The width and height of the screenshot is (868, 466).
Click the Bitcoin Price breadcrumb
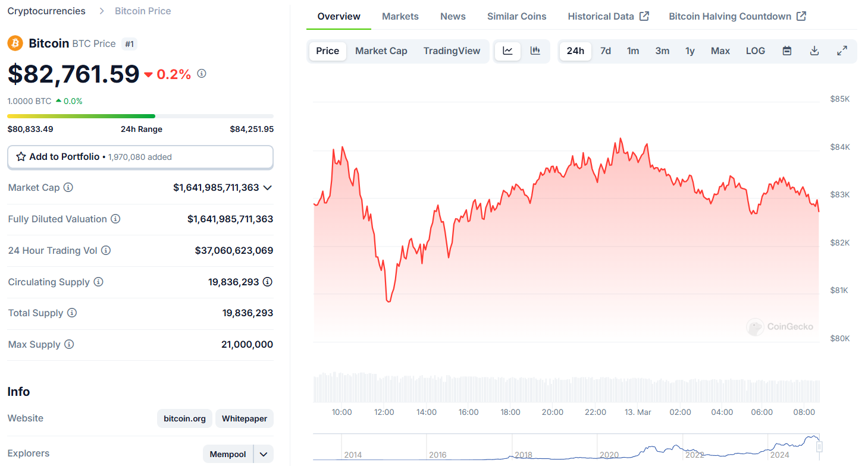[143, 11]
